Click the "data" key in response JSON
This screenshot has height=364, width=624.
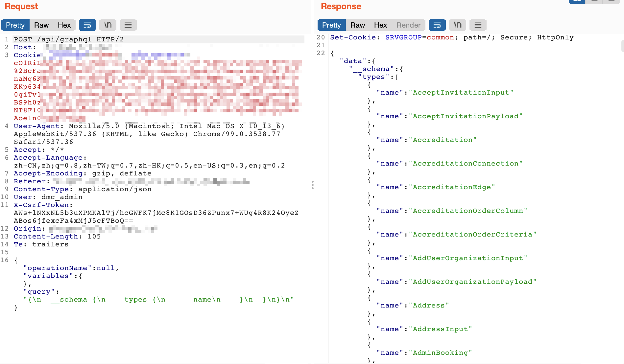(353, 61)
